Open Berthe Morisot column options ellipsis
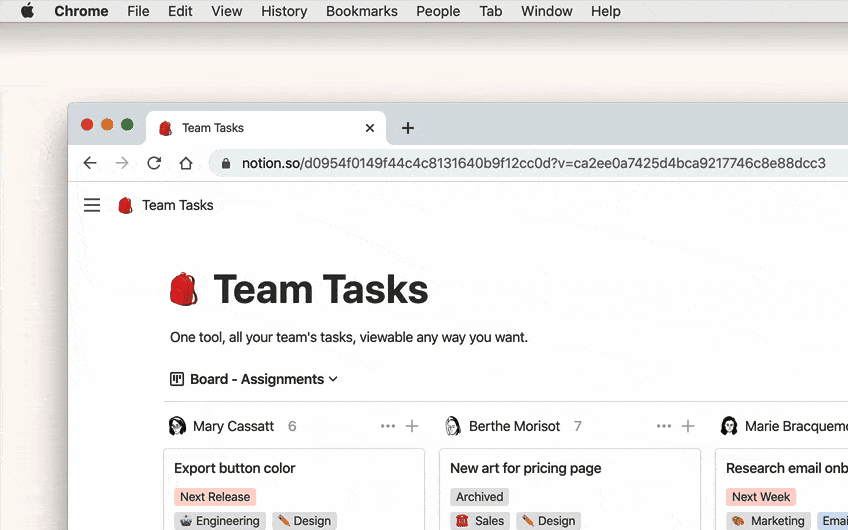 coord(664,426)
